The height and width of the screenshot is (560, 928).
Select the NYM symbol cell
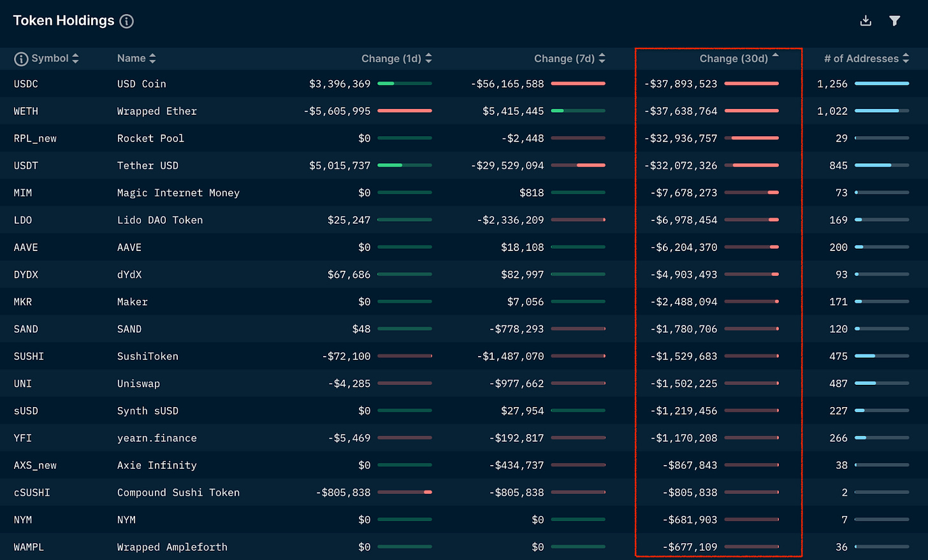click(23, 520)
